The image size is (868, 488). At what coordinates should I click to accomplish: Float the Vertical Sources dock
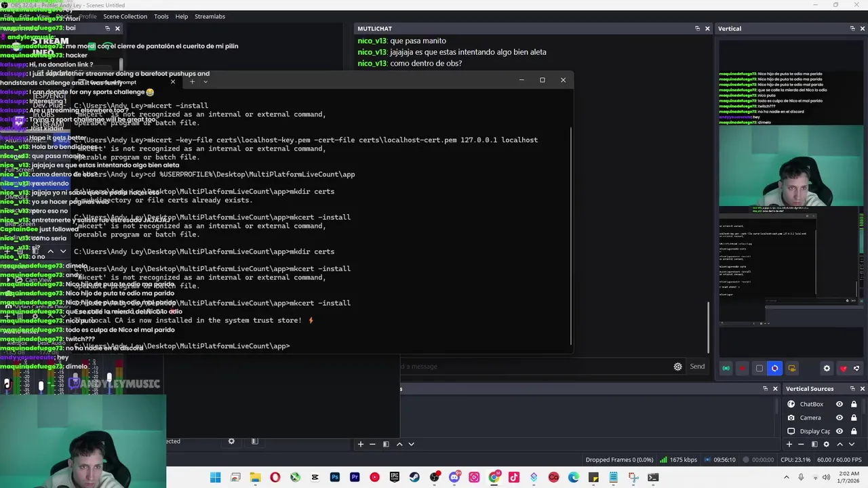852,388
